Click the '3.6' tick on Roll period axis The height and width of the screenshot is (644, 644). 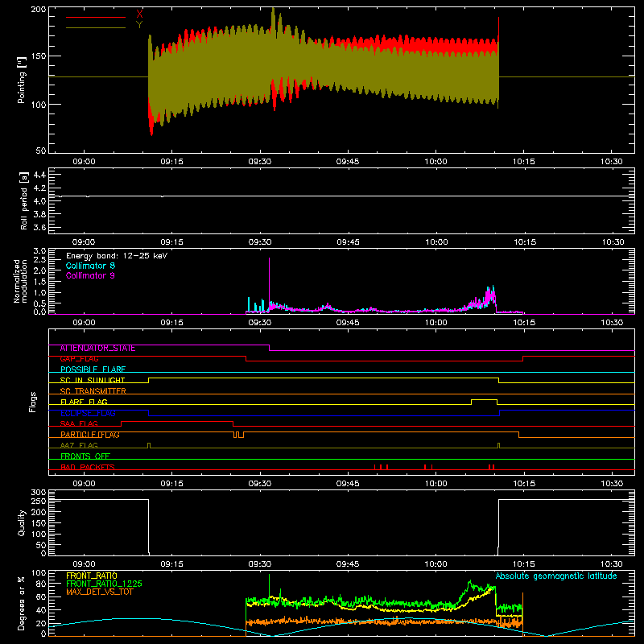(39, 227)
